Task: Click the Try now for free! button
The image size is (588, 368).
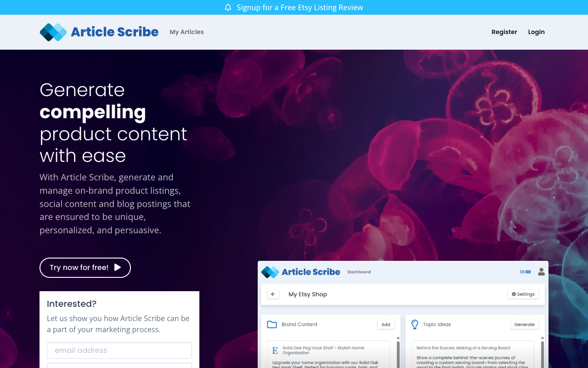Action: (85, 268)
